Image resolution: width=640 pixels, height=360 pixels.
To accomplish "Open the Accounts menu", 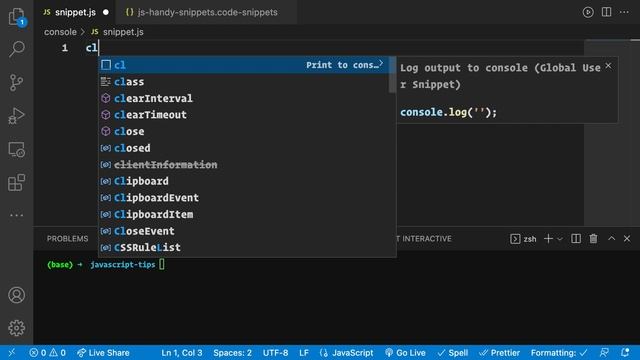I will tap(17, 295).
